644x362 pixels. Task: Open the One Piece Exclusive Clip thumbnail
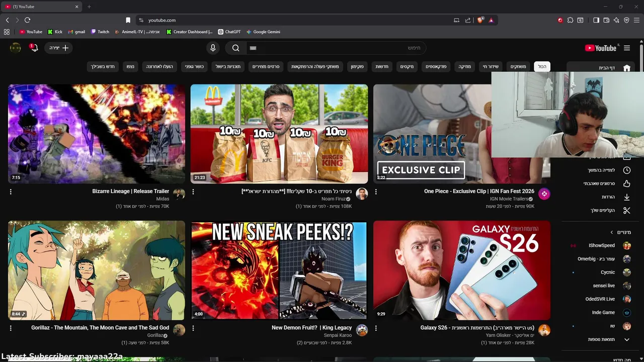click(x=432, y=134)
